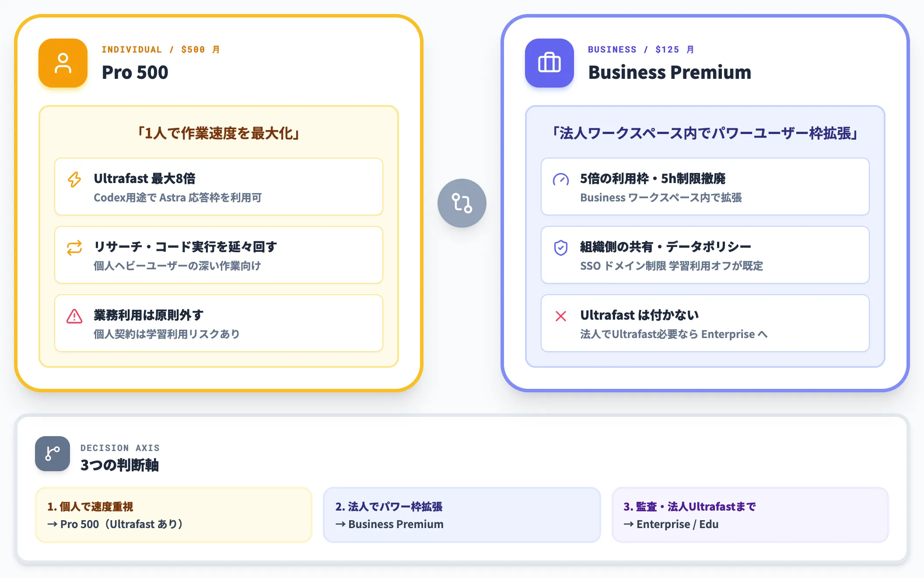Select the 3. 監査・法人Ultrafastまで decision card
The width and height of the screenshot is (924, 578).
pyautogui.click(x=750, y=515)
